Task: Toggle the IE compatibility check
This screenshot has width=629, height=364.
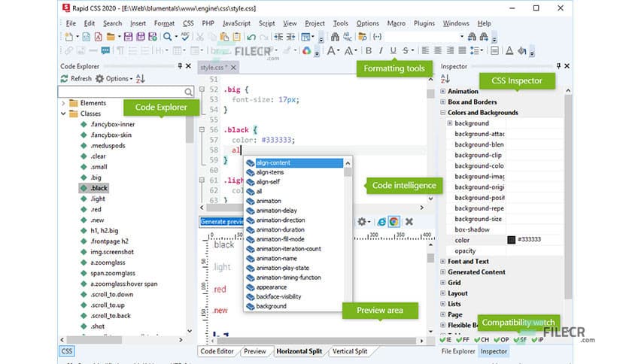Action: [445, 339]
